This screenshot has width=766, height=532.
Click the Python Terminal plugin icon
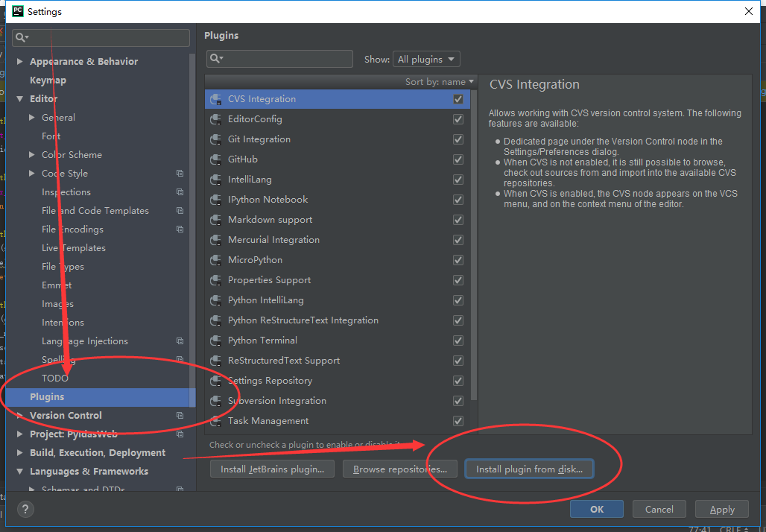[216, 341]
